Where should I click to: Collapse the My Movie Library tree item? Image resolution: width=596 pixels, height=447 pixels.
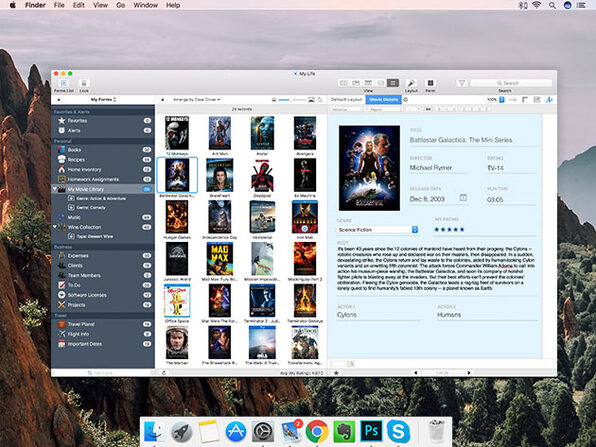(x=55, y=189)
